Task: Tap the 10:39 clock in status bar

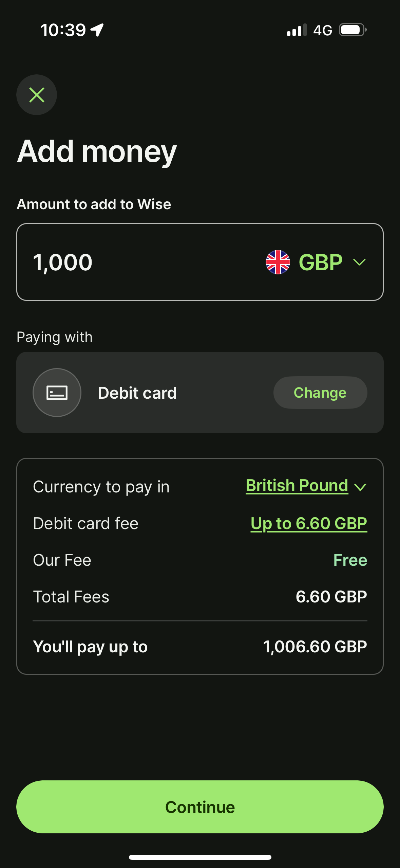Action: [63, 30]
